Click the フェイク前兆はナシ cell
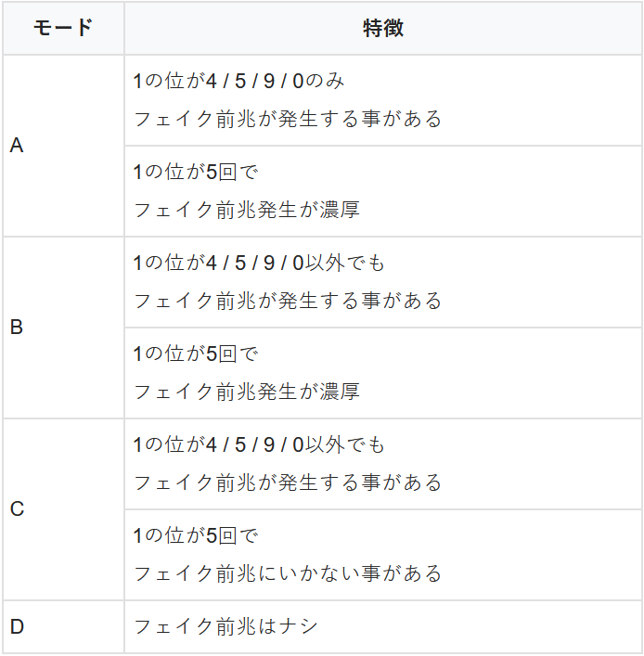This screenshot has height=656, width=644. pos(383,626)
